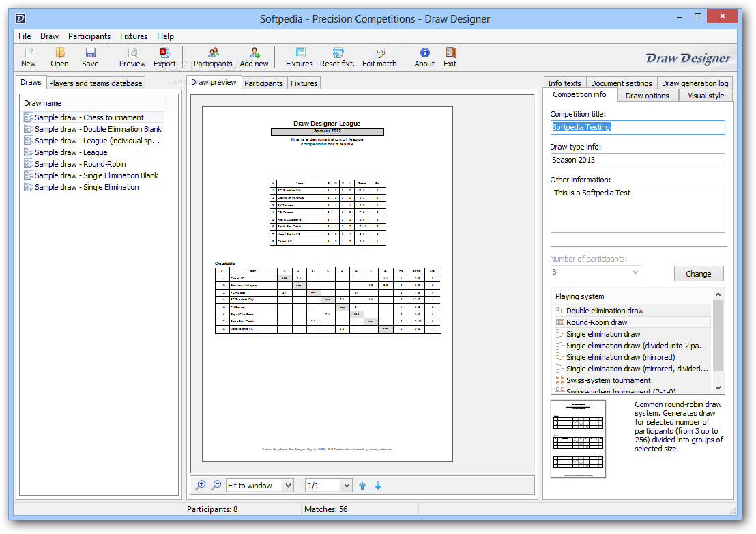The image size is (756, 534).
Task: Go to previous page with up arrow
Action: (362, 486)
